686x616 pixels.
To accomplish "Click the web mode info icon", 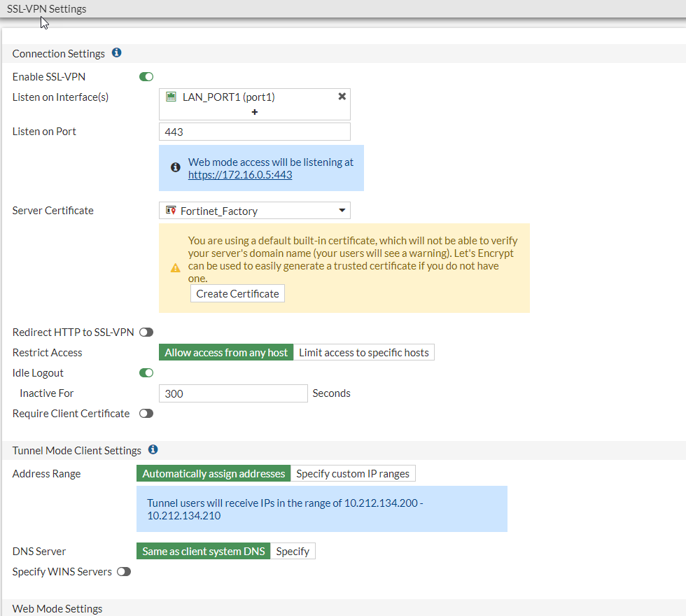I will (x=176, y=168).
